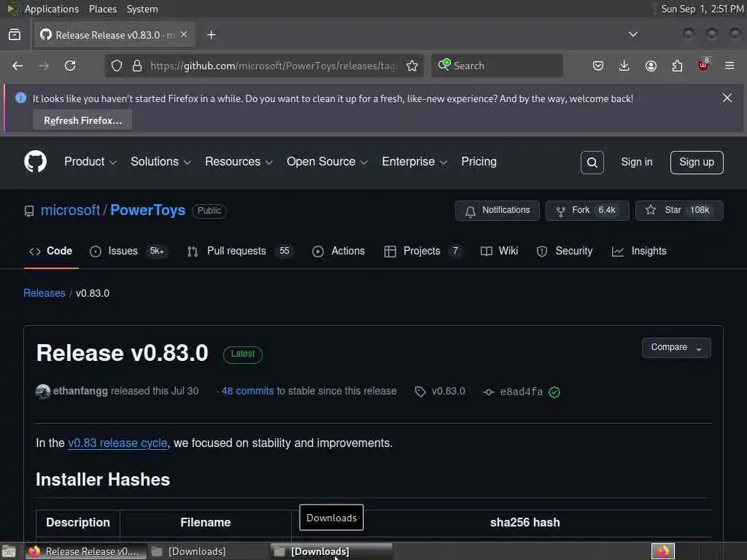The height and width of the screenshot is (560, 747).
Task: List all tabs with the chevron
Action: coord(633,34)
